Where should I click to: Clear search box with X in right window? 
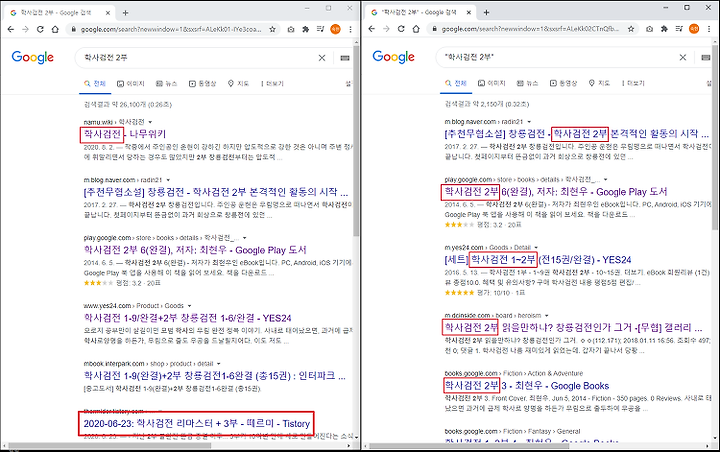click(x=683, y=57)
